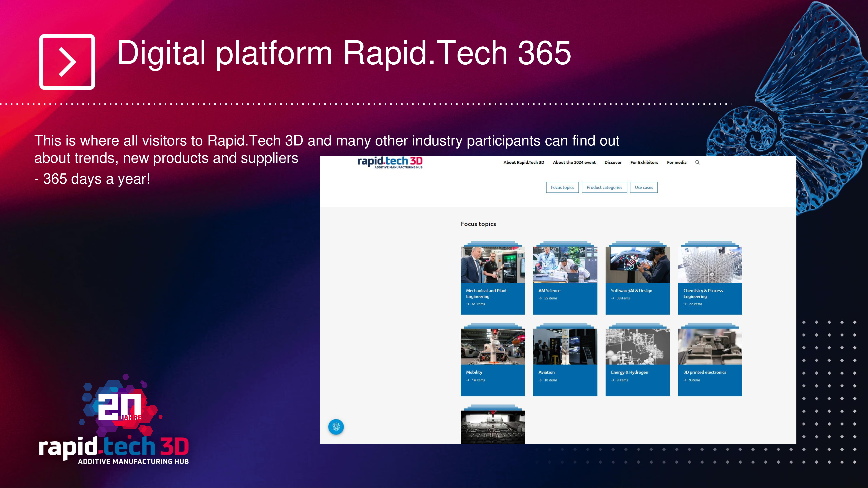
Task: Click the 3D printed electronics photo
Action: 710,347
